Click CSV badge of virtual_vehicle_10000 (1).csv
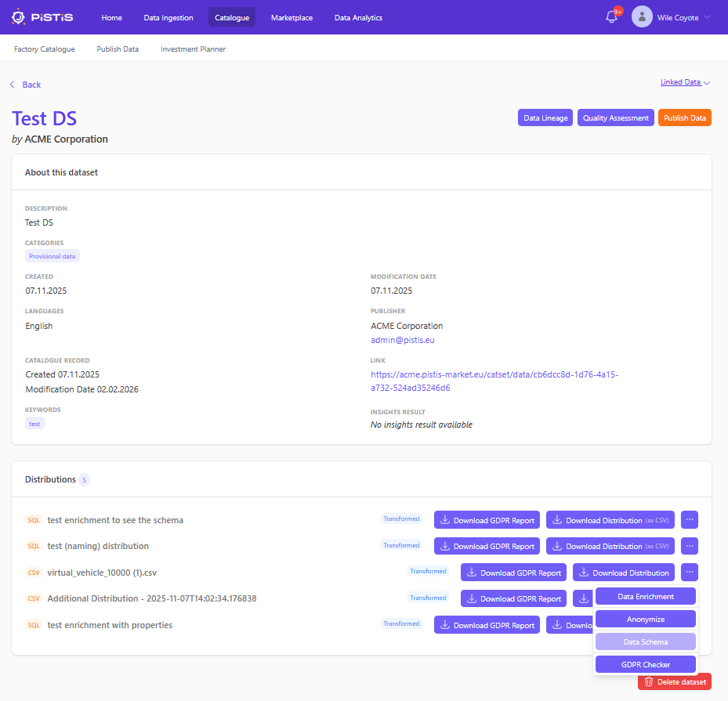This screenshot has width=728, height=701. coord(34,573)
